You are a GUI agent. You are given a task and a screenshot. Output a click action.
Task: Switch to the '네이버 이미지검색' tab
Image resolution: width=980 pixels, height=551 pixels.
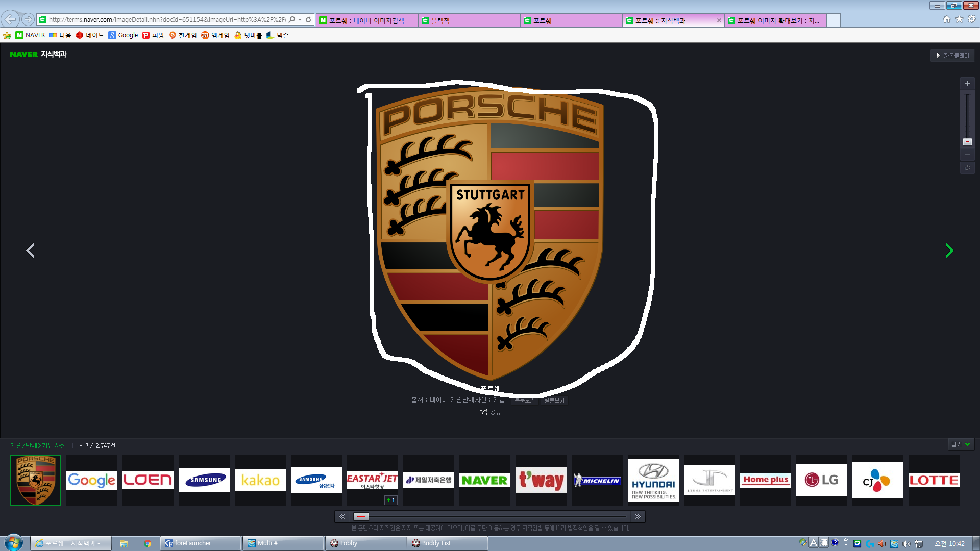[x=367, y=20]
